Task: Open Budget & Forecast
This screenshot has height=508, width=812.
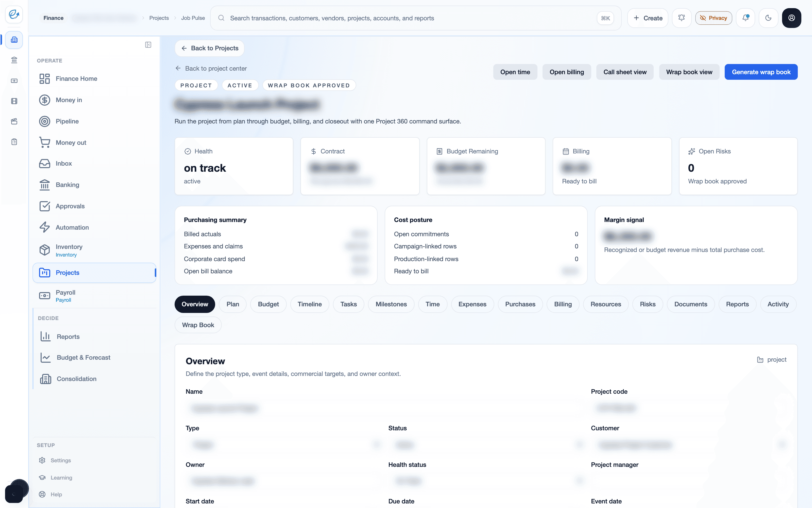Action: click(x=94, y=357)
